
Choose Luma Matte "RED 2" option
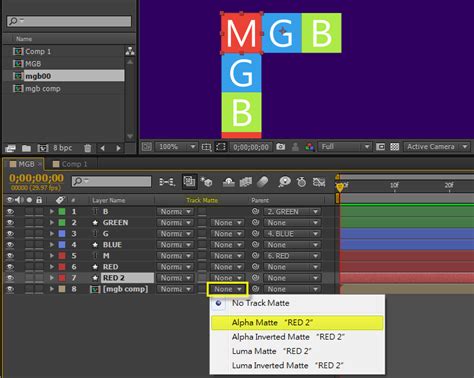click(297, 351)
